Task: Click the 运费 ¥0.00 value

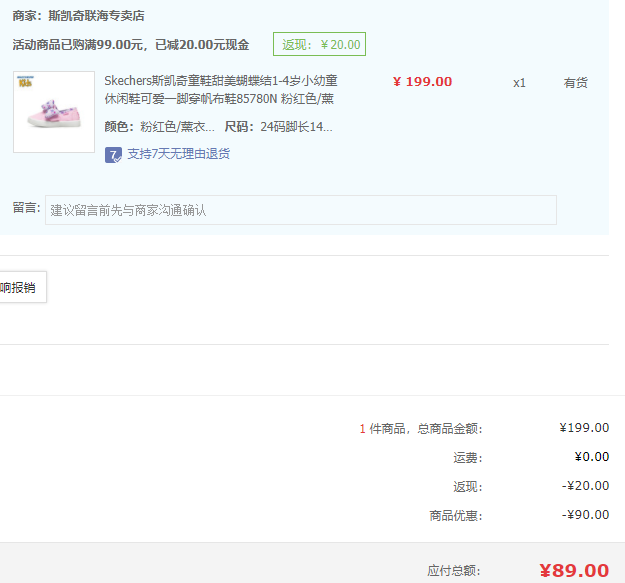Action: [592, 457]
